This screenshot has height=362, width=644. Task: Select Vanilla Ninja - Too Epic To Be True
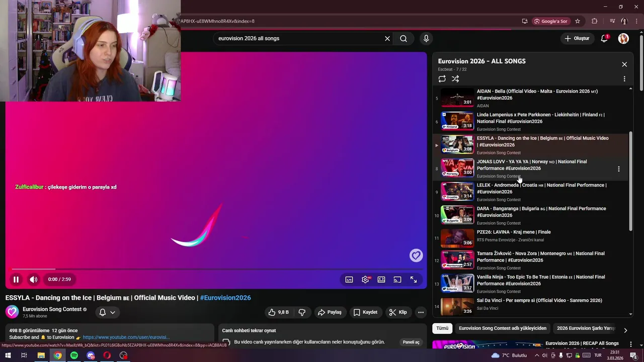pyautogui.click(x=531, y=284)
